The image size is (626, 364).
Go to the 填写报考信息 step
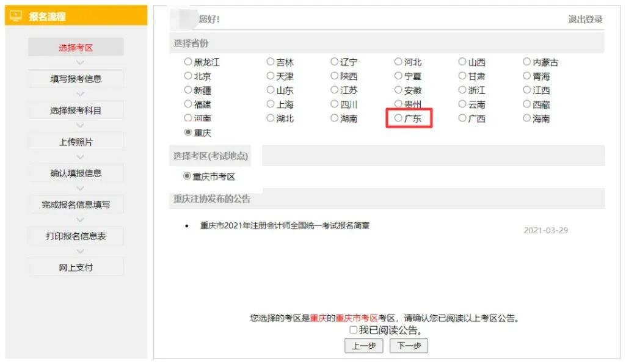pyautogui.click(x=76, y=79)
